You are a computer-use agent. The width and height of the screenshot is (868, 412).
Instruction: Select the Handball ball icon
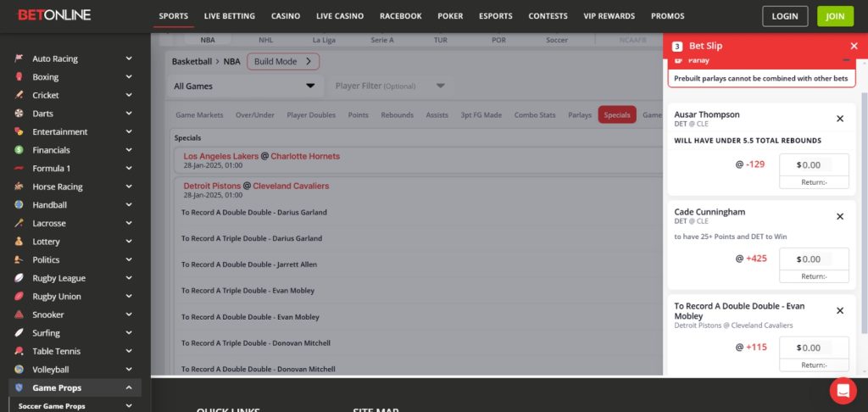[x=19, y=204]
